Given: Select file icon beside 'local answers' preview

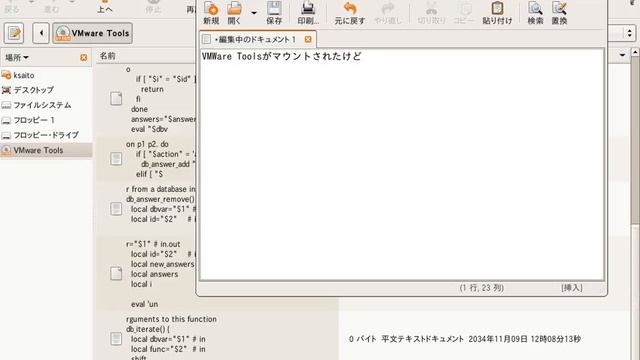Looking at the screenshot, I should pos(116,273).
